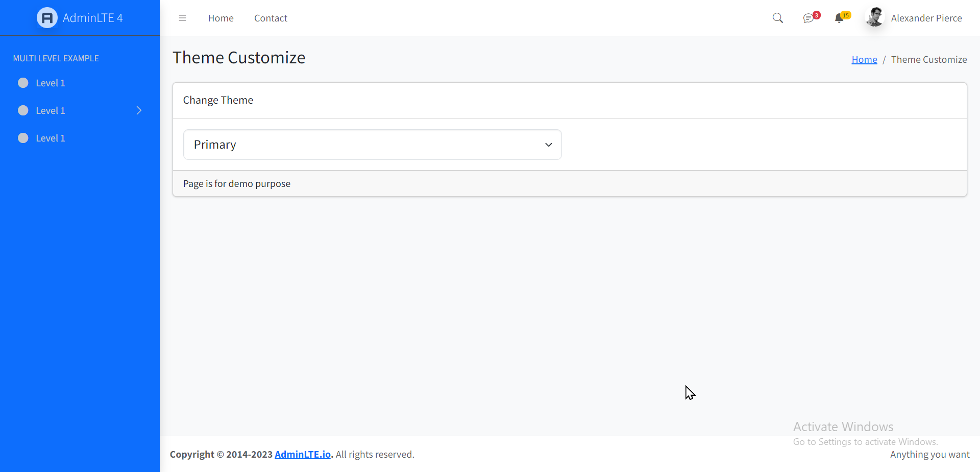Open the Contact navbar menu
The width and height of the screenshot is (980, 472).
click(271, 18)
